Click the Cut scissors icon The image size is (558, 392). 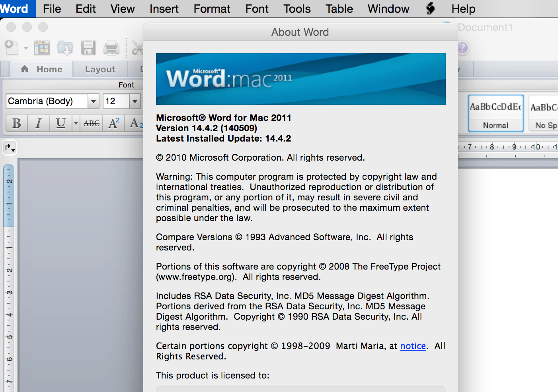(x=137, y=48)
